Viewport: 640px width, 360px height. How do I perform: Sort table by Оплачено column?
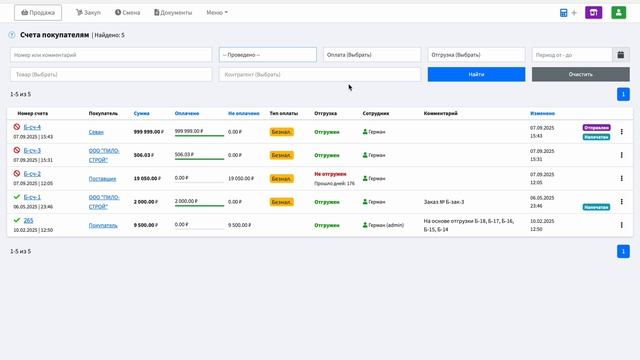(x=187, y=113)
